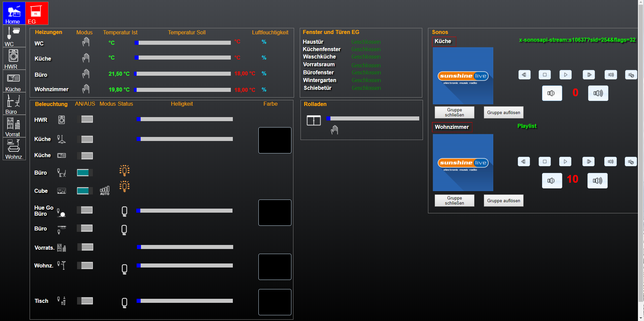Toggle the Büro ceiling spot light switch
644x321 pixels.
click(x=85, y=228)
